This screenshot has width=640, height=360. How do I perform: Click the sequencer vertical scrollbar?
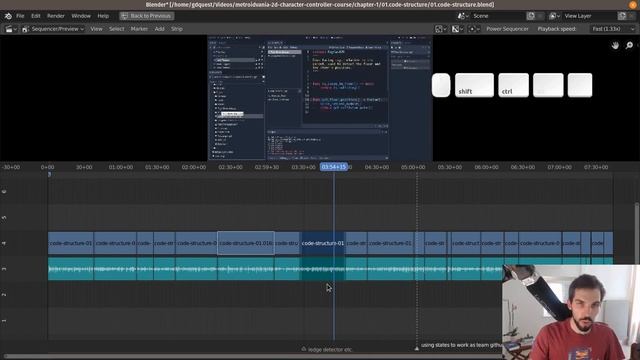click(x=637, y=233)
